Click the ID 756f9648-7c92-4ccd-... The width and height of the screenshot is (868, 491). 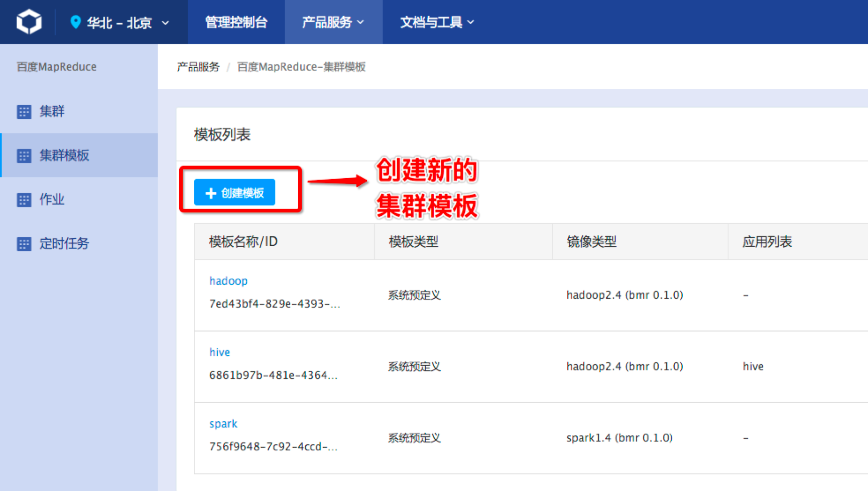pos(274,446)
